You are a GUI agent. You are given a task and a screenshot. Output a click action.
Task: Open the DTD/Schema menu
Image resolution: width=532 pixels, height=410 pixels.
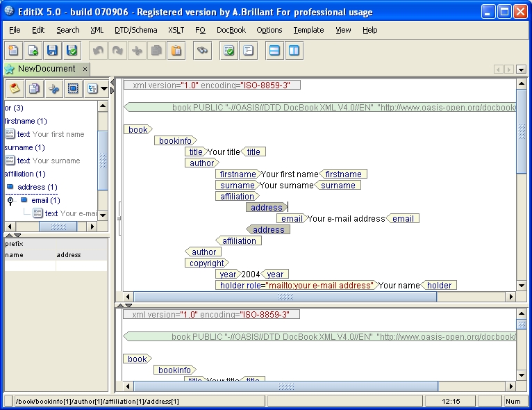(x=135, y=30)
